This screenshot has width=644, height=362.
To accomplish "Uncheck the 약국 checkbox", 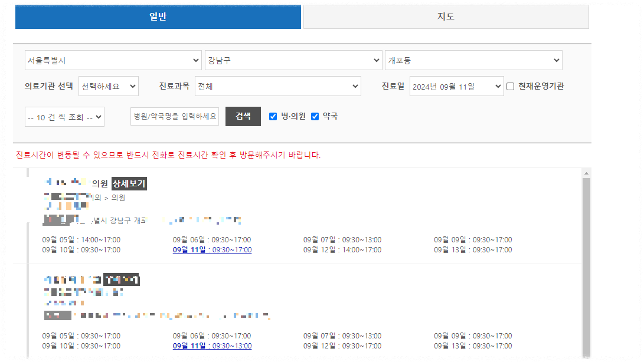I will tap(315, 116).
